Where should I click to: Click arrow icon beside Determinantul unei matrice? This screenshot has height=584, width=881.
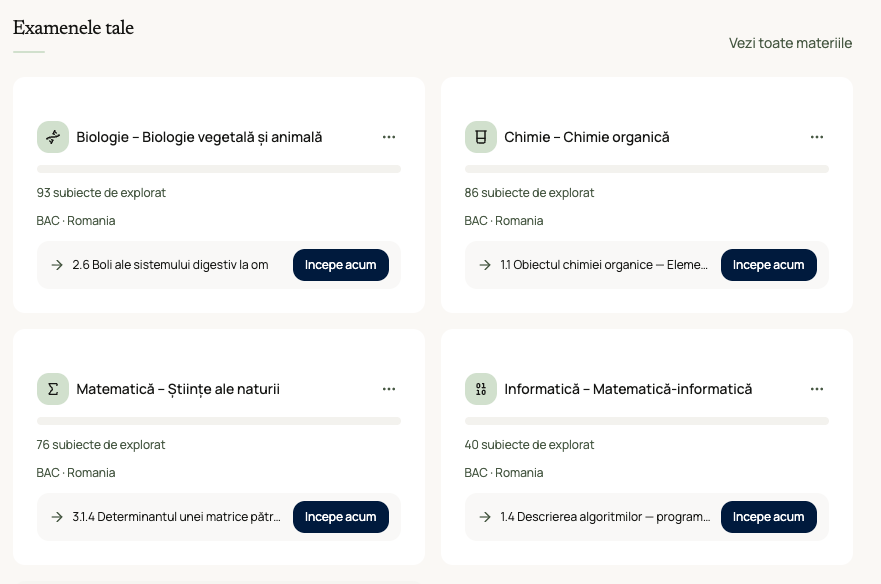click(57, 517)
